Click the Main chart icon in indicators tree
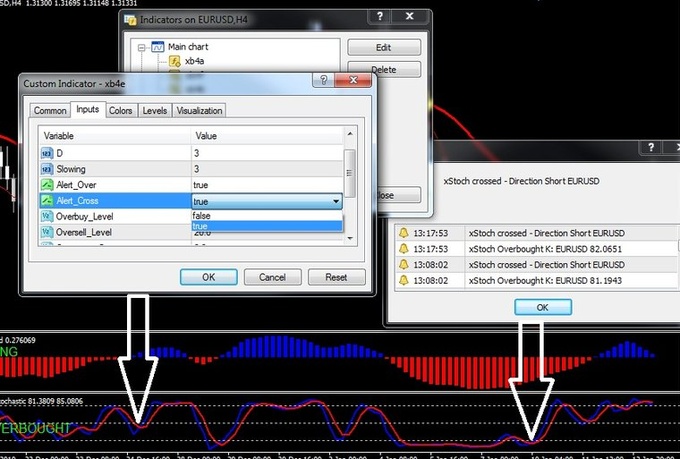 tap(157, 46)
